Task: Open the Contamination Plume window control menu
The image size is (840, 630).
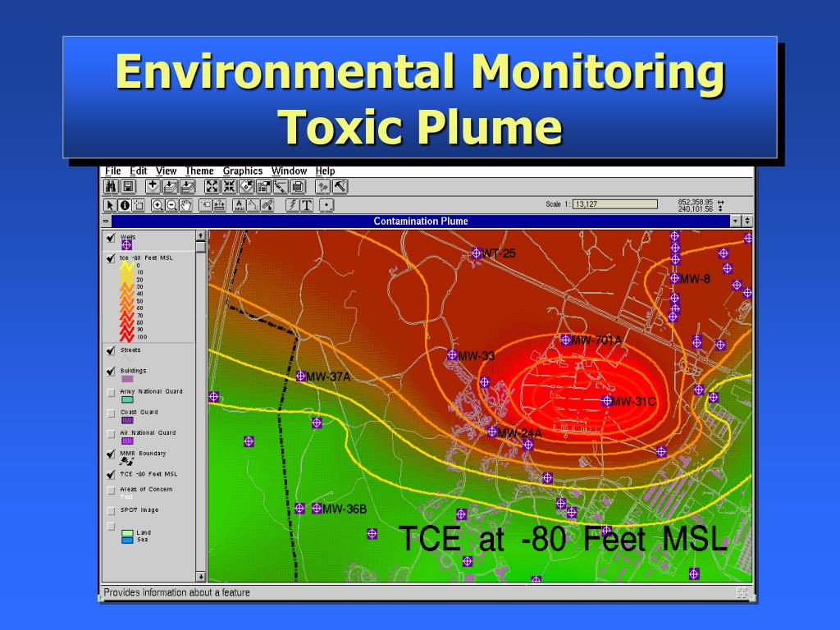Action: pos(106,221)
